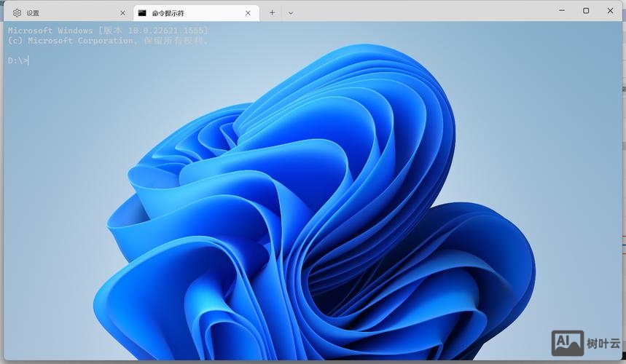Click the gear icon on the 设置 tab

click(x=17, y=12)
